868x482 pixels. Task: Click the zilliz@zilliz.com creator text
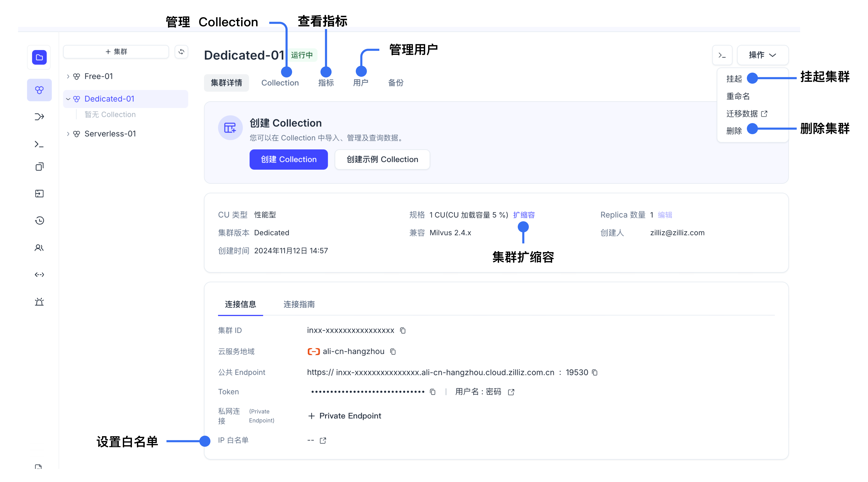(677, 233)
